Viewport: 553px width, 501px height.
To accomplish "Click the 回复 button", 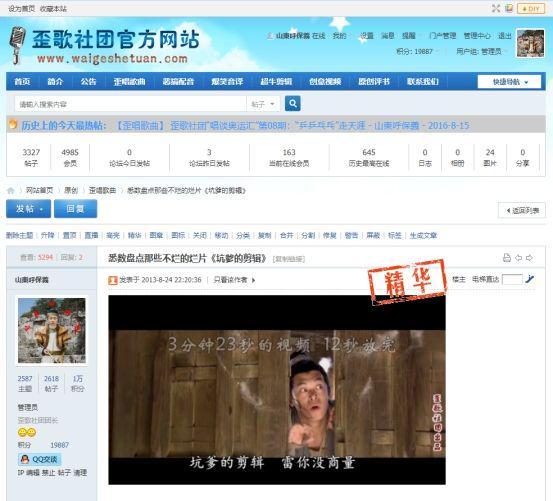I will point(75,209).
